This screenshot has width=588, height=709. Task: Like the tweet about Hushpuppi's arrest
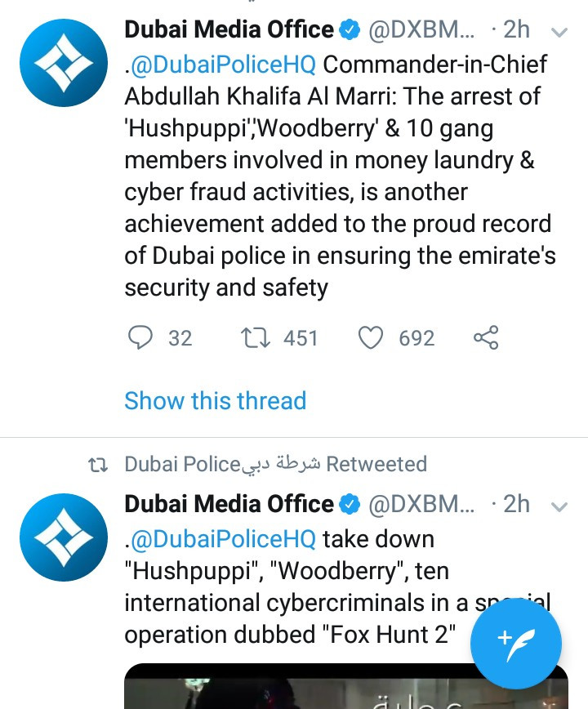click(372, 338)
